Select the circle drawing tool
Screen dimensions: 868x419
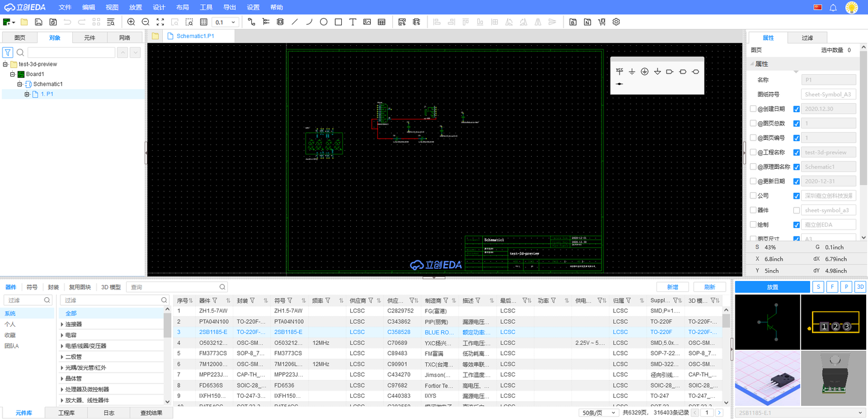[324, 22]
